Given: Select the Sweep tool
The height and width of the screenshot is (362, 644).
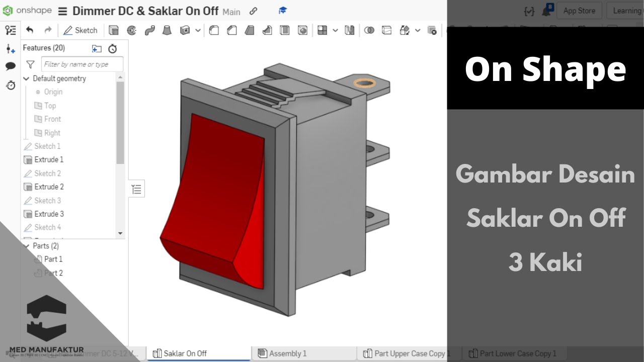Looking at the screenshot, I should (x=149, y=30).
